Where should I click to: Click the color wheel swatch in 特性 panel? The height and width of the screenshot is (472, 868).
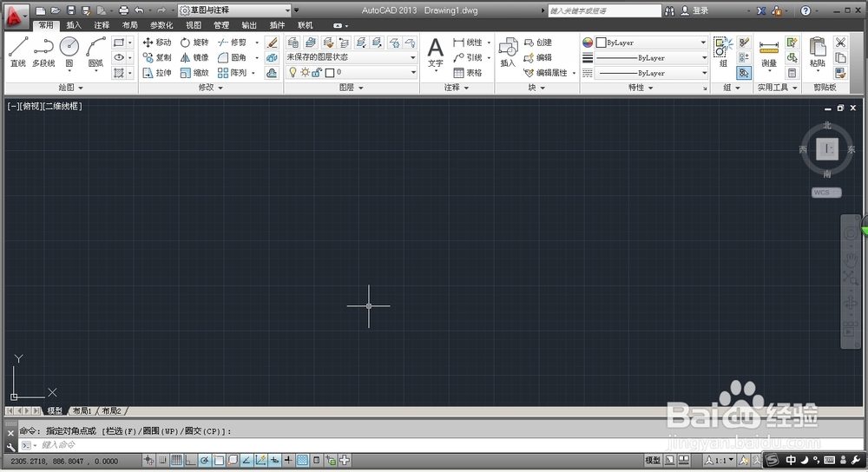point(588,43)
